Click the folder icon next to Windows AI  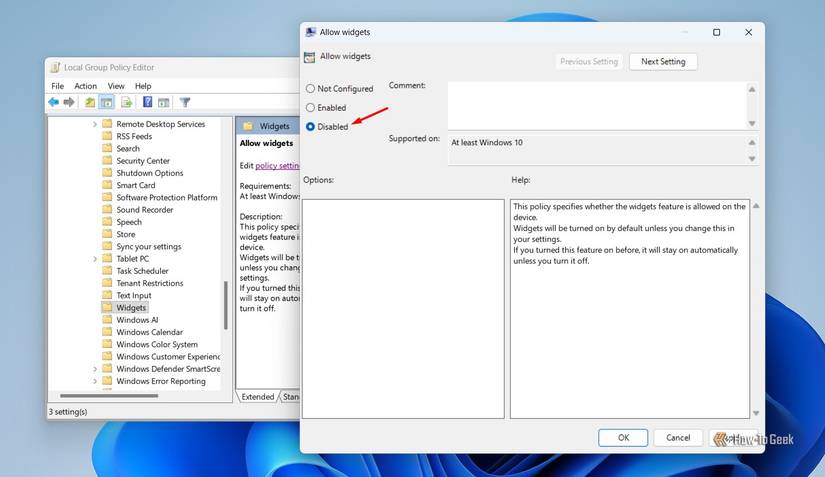107,319
